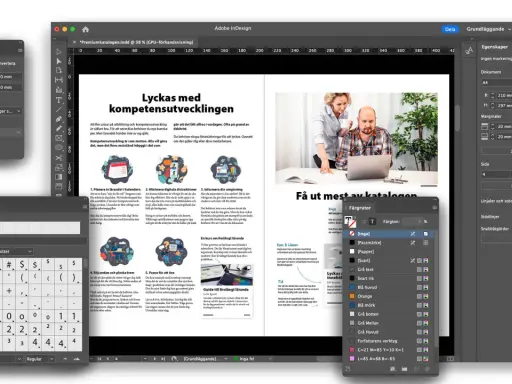Select the Egenskaper panel tab
This screenshot has width=512, height=384.
coord(495,47)
